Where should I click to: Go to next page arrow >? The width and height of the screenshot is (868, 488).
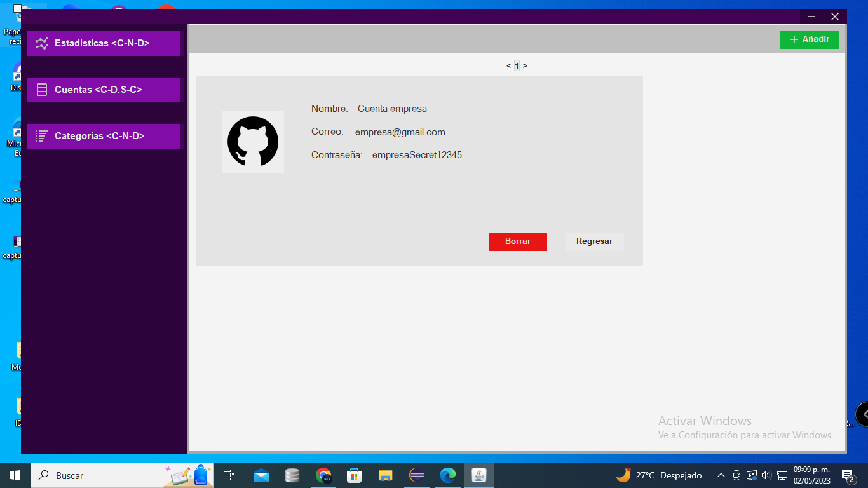[x=525, y=65]
